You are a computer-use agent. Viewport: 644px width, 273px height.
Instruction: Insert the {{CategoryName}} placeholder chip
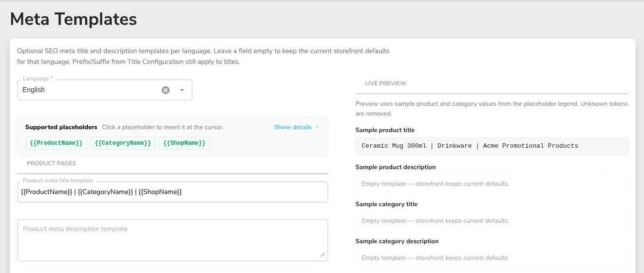pyautogui.click(x=123, y=143)
